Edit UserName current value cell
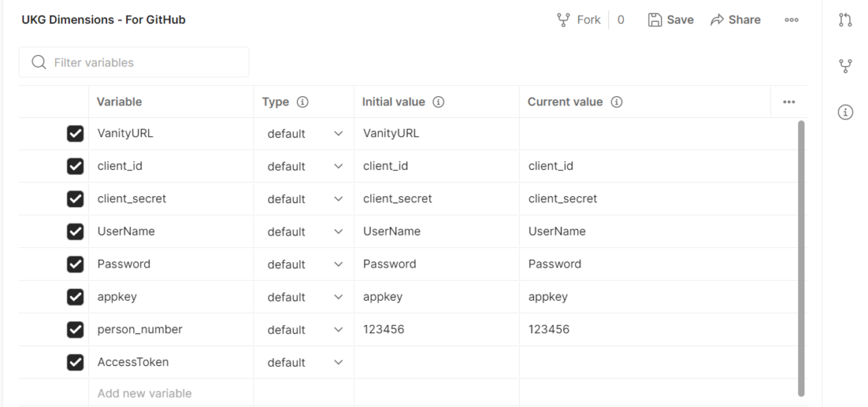Image resolution: width=868 pixels, height=407 pixels. tap(659, 232)
